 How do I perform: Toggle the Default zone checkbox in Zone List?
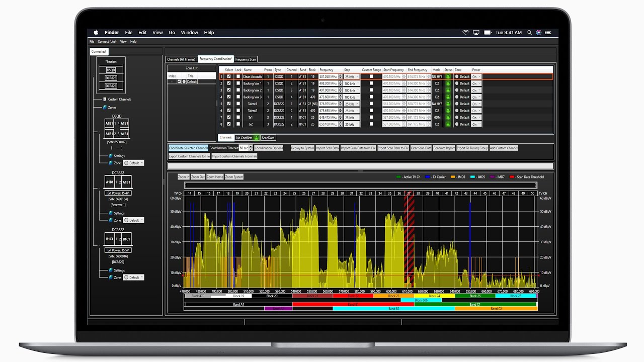[x=179, y=81]
